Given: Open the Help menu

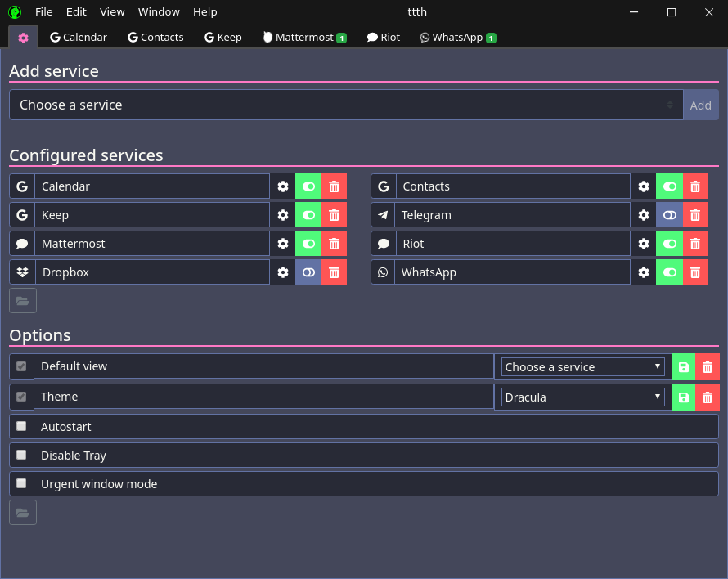Looking at the screenshot, I should [x=205, y=12].
